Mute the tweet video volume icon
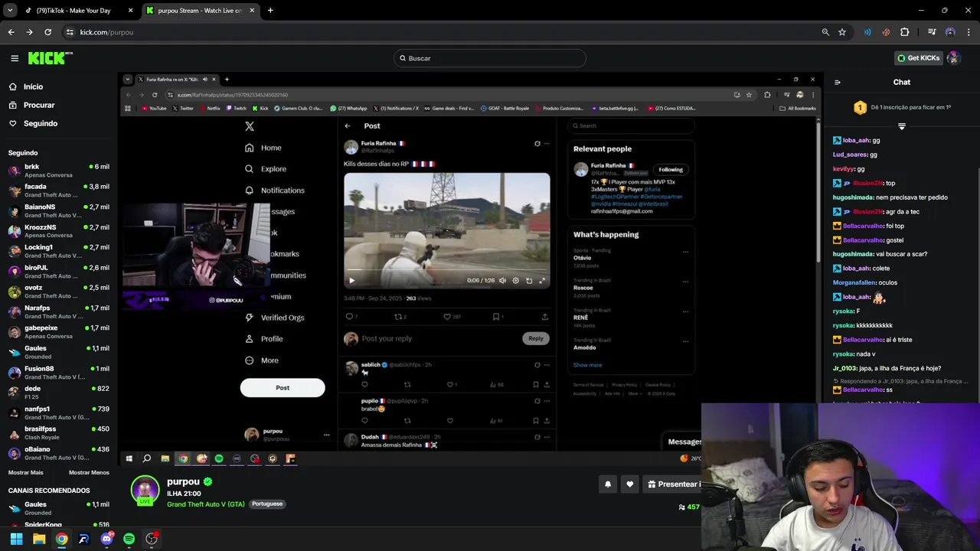Screen dimensions: 980x551 pyautogui.click(x=502, y=281)
